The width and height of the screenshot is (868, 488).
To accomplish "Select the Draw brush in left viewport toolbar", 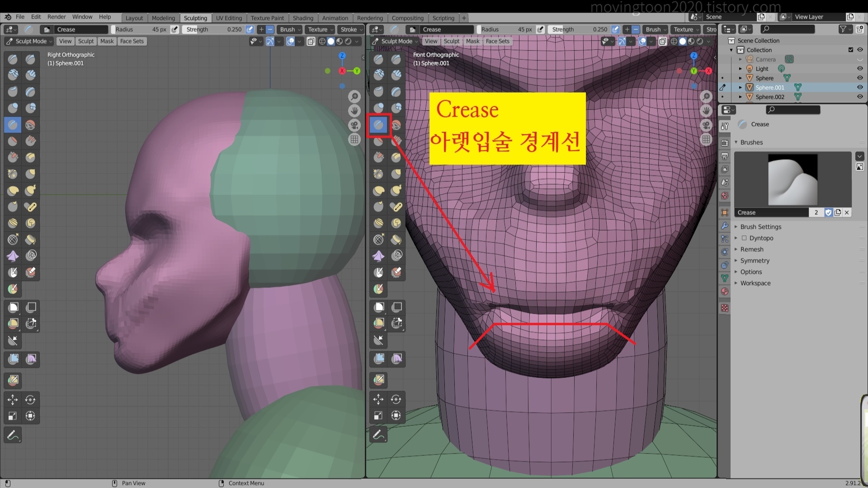I will click(x=13, y=59).
